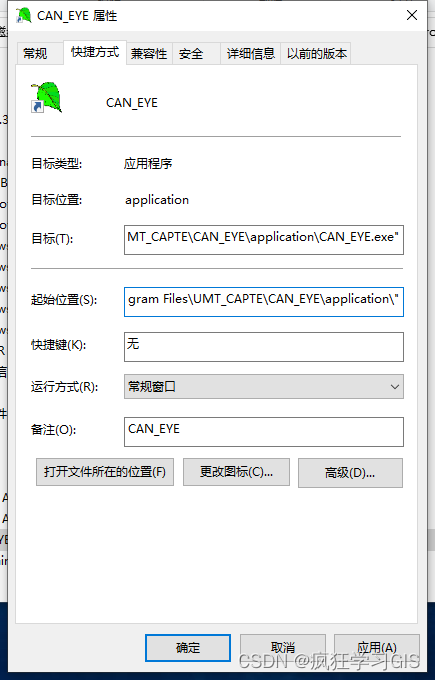The image size is (435, 680).
Task: Click the 运行方式(R): label
Action: (65, 386)
